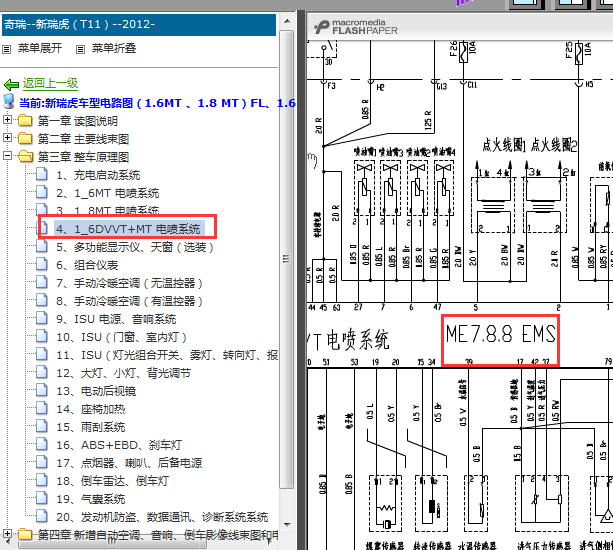Screen dimensions: 613x550
Task: Click the vertical scrollbar thumb of tree panel
Action: pyautogui.click(x=287, y=259)
